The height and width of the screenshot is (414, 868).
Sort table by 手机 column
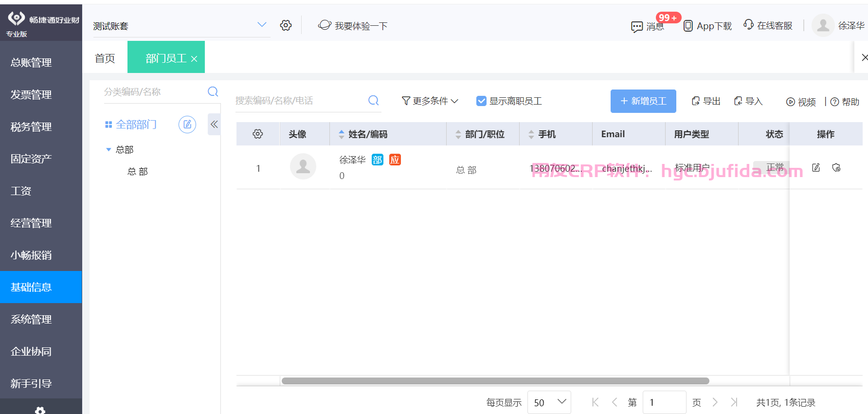click(x=531, y=134)
